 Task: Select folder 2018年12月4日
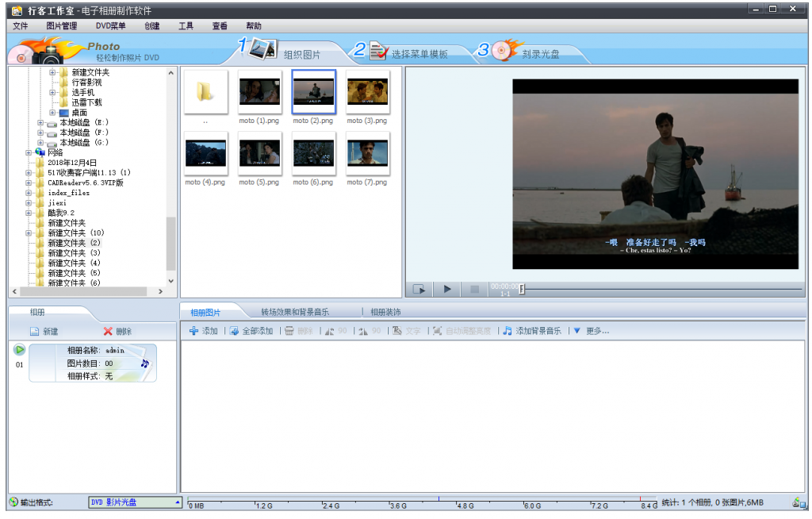click(x=72, y=163)
